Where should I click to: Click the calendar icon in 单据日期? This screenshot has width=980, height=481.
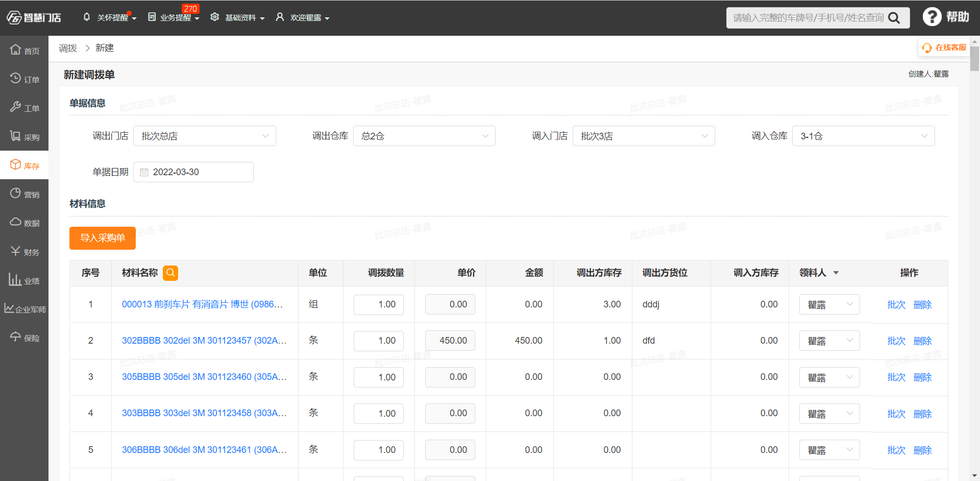144,173
